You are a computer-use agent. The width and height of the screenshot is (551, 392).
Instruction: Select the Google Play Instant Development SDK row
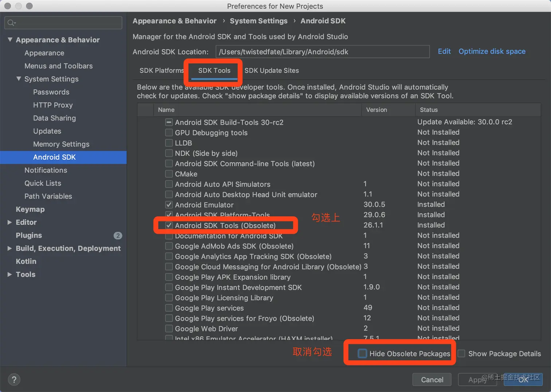pyautogui.click(x=339, y=287)
